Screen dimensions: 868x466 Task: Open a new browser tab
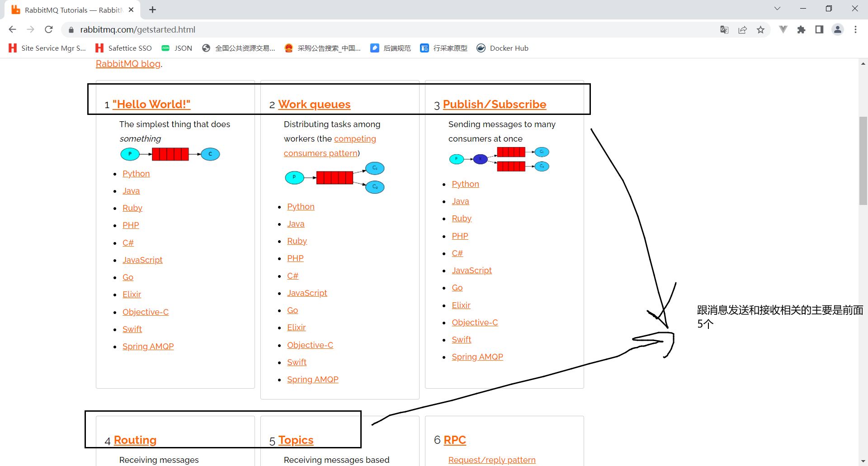coord(152,10)
